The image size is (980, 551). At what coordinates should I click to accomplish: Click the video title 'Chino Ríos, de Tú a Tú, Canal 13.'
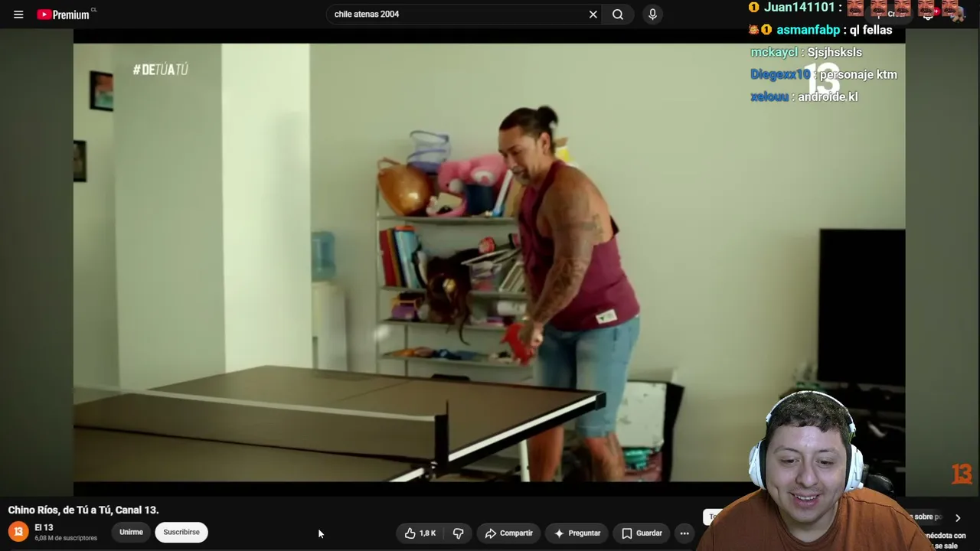83,510
